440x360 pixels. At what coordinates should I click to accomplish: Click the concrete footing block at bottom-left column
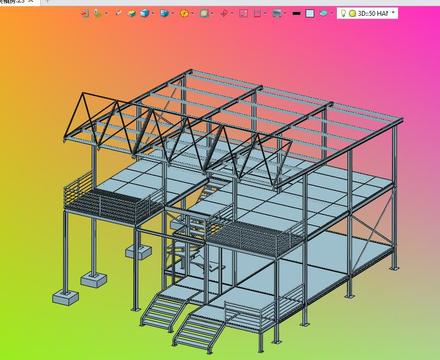pos(65,297)
